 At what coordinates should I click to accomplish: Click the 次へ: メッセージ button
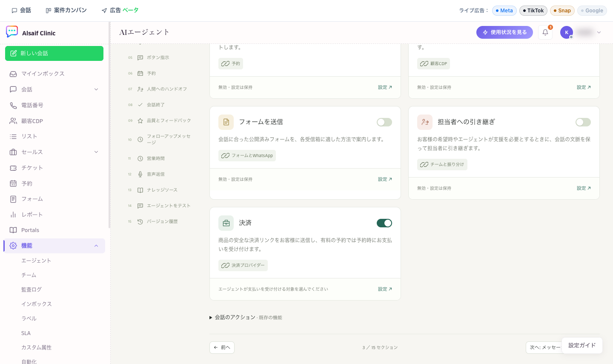click(544, 347)
